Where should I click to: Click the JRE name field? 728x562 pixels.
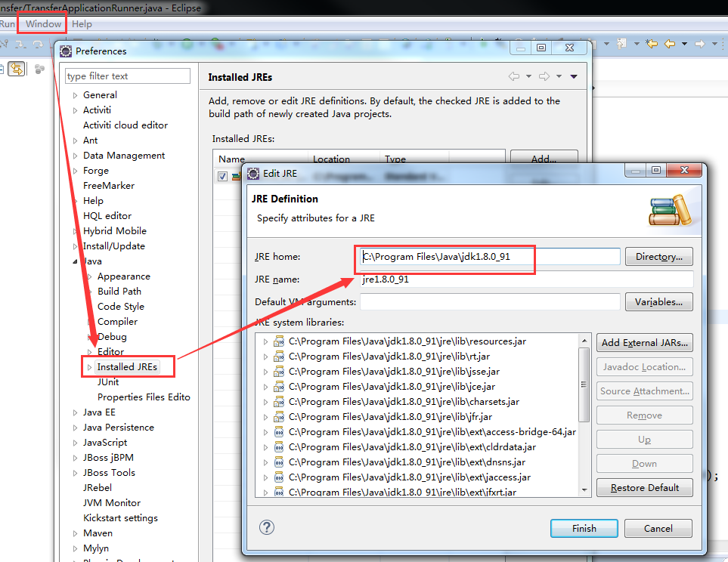coord(526,279)
